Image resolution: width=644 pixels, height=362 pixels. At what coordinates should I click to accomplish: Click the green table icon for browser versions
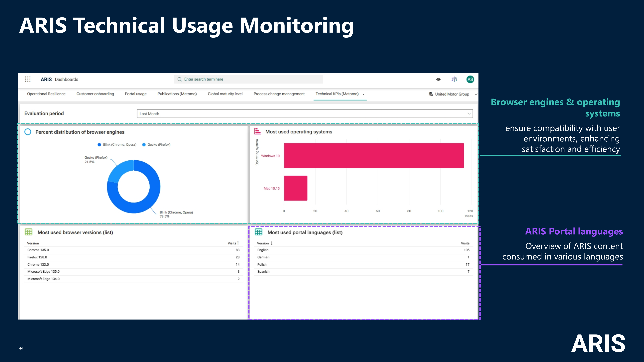pos(28,232)
